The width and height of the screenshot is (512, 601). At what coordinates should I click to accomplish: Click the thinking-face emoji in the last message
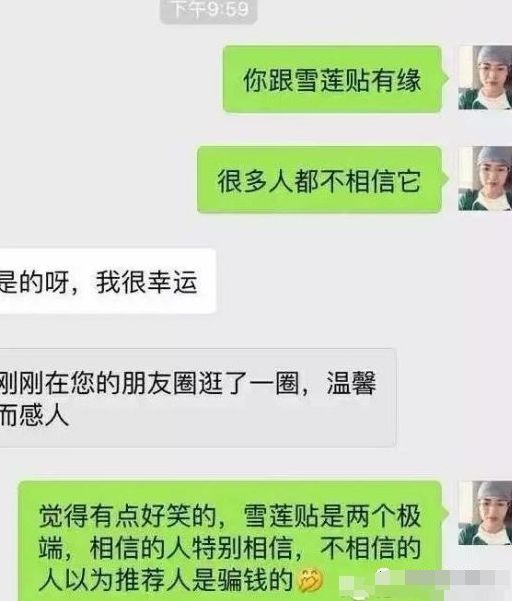[310, 580]
